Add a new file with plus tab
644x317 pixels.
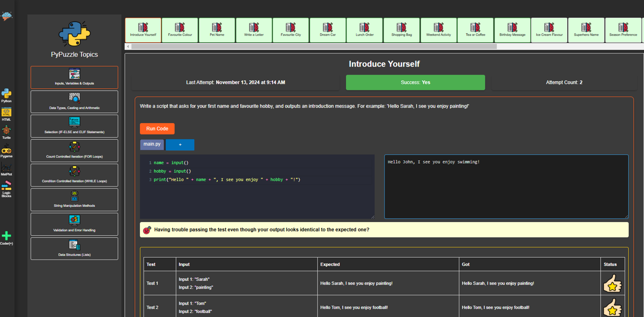point(180,145)
